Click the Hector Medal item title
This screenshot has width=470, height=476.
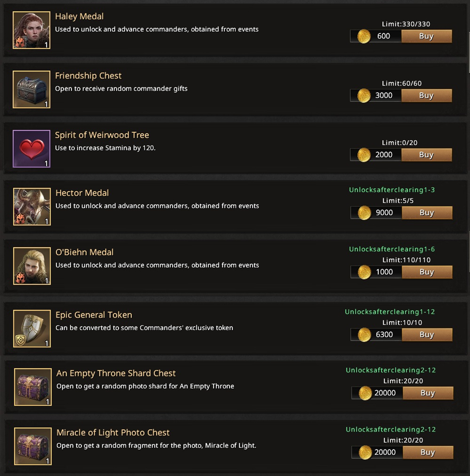pos(82,193)
